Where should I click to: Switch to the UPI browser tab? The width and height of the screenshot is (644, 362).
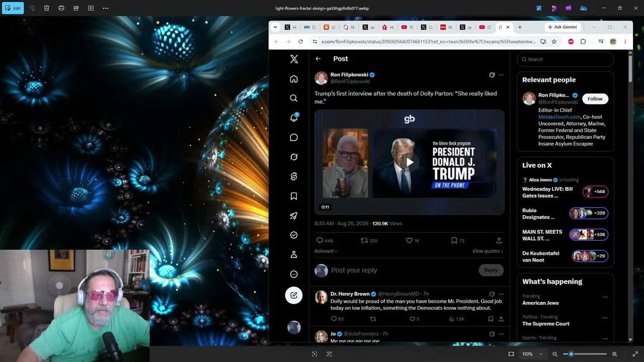point(310,27)
